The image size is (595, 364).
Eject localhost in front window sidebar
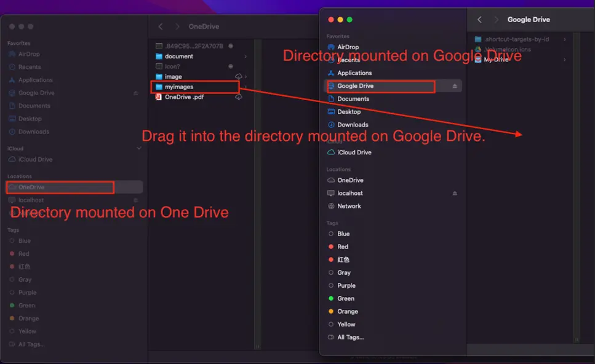click(x=455, y=193)
